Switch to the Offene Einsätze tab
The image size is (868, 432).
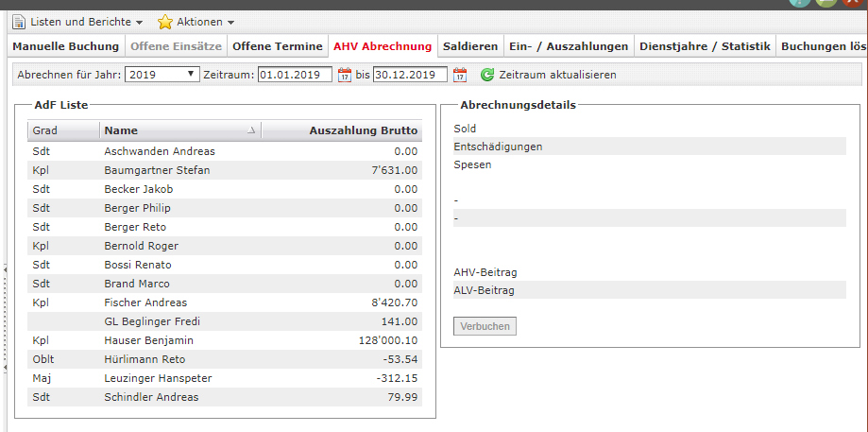176,46
